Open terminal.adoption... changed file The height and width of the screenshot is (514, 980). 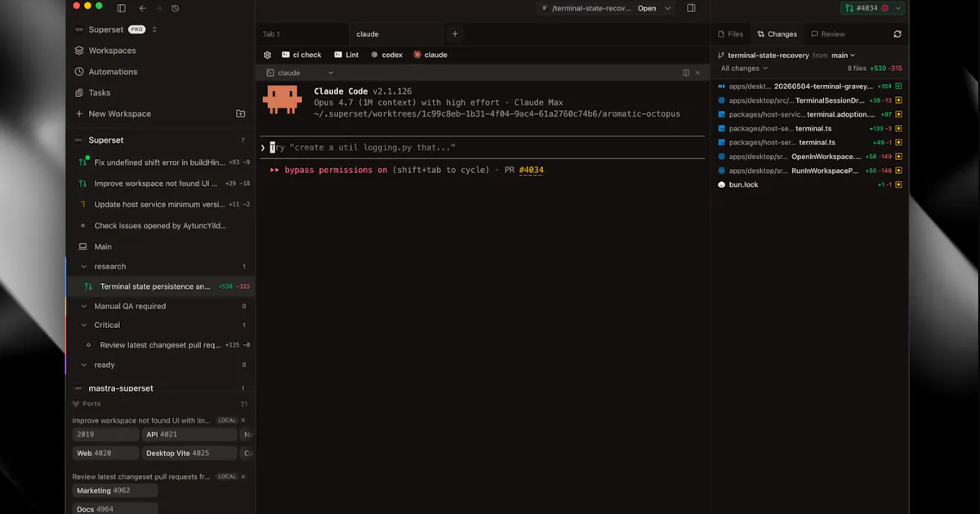[x=810, y=114]
